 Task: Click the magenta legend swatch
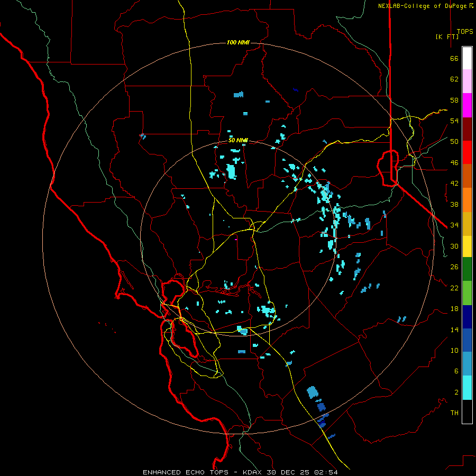point(467,105)
